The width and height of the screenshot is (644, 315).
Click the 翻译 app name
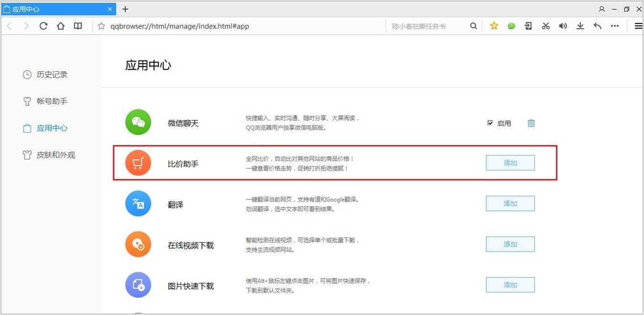click(175, 205)
